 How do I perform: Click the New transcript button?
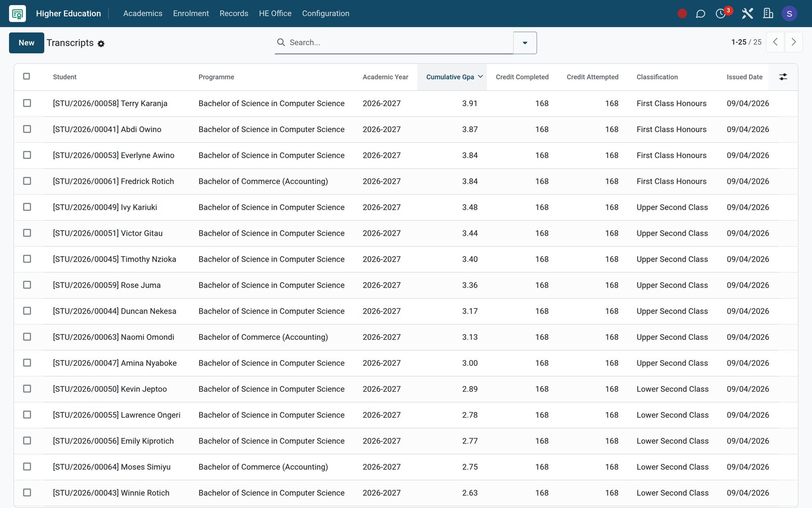[x=26, y=43]
